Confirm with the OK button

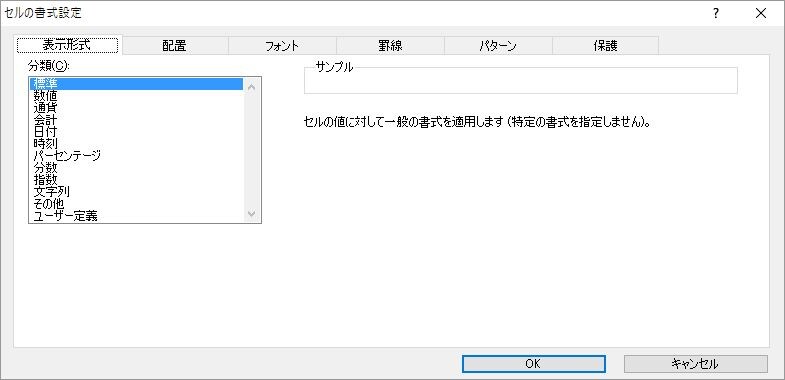534,364
